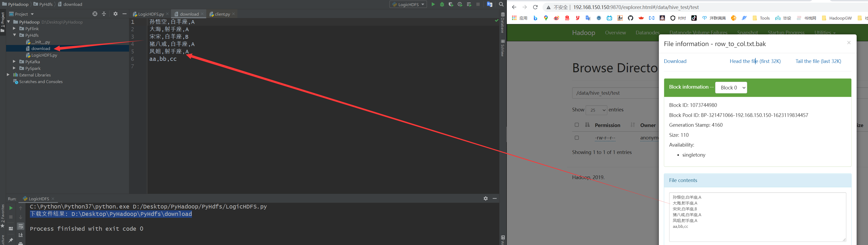
Task: Expand External Libraries node
Action: (x=8, y=74)
